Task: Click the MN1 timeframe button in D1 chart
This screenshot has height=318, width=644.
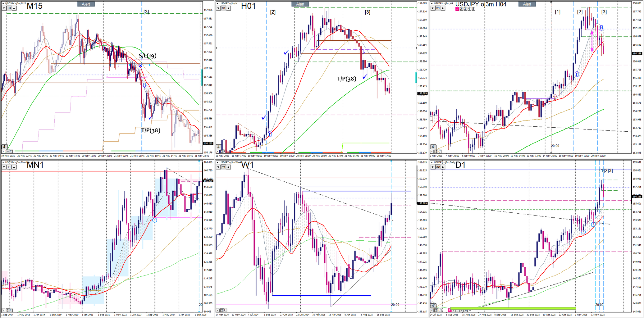Action: [438, 167]
